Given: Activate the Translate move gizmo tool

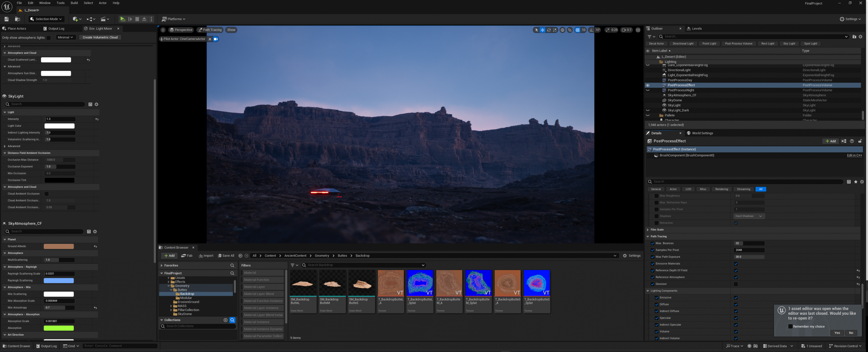Looking at the screenshot, I should [542, 30].
